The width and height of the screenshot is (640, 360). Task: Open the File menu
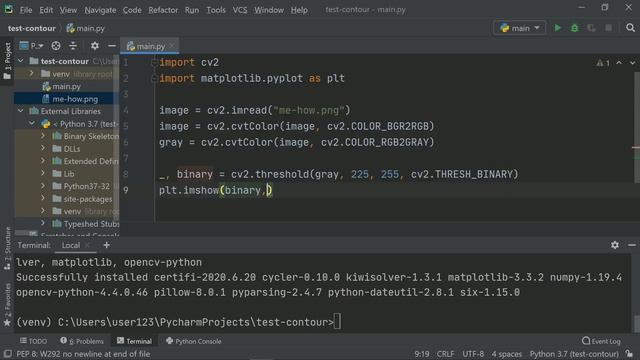(26, 10)
